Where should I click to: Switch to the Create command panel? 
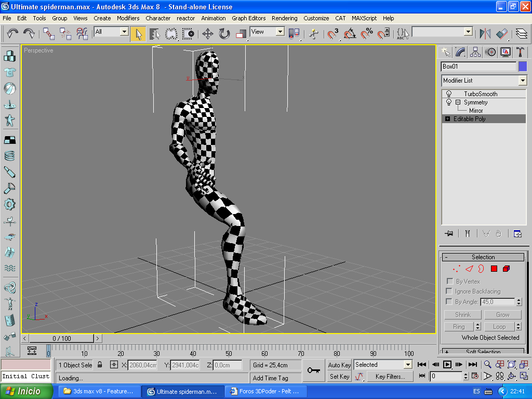pyautogui.click(x=445, y=52)
